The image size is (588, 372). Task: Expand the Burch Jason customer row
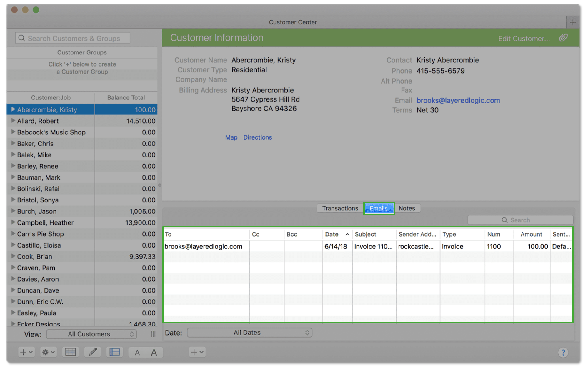(x=12, y=210)
